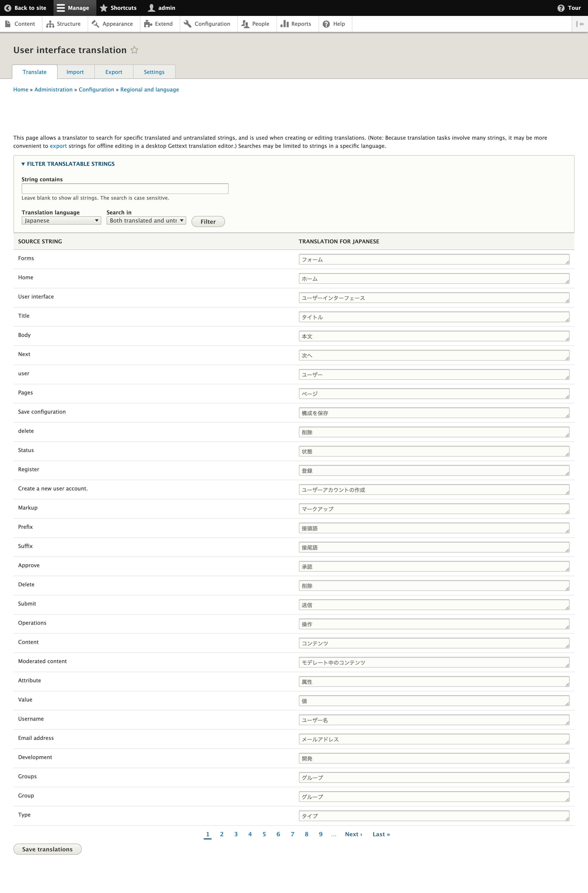Go to pagination page 5

[264, 834]
